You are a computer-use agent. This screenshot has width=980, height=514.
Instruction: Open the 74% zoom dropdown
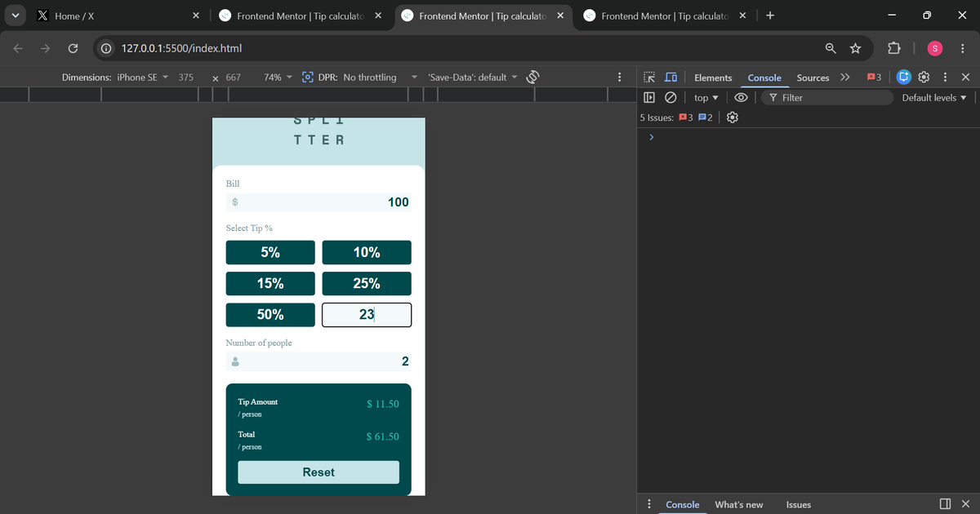(x=278, y=78)
